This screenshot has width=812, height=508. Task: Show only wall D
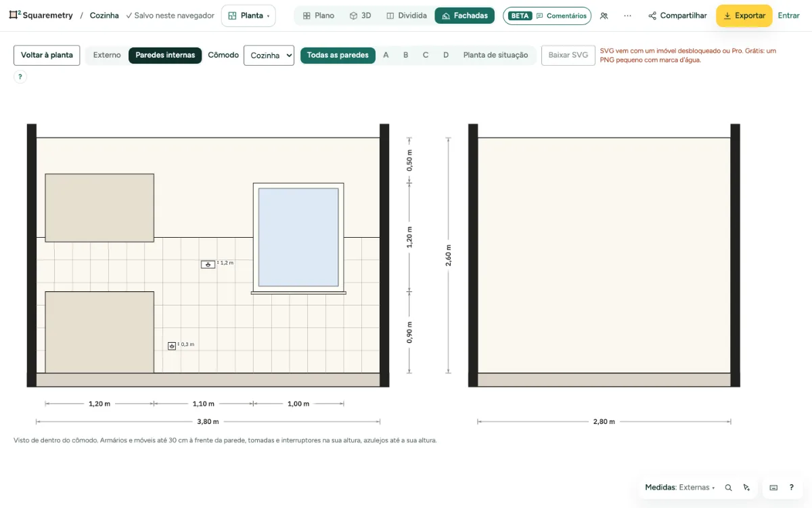(446, 55)
